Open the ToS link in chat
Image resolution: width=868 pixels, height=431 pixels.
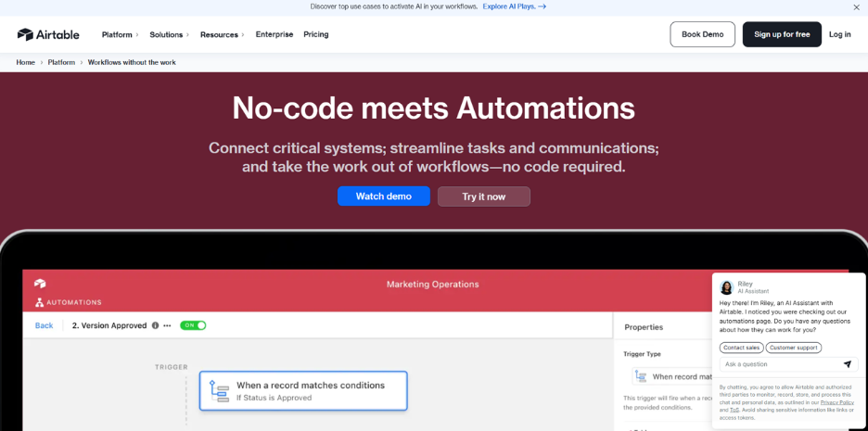click(x=734, y=410)
